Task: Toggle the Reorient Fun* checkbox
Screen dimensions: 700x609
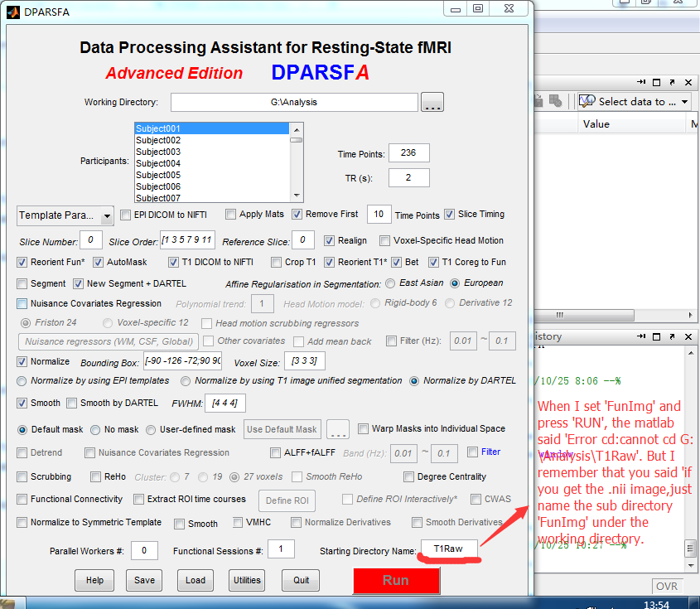Action: pos(22,262)
